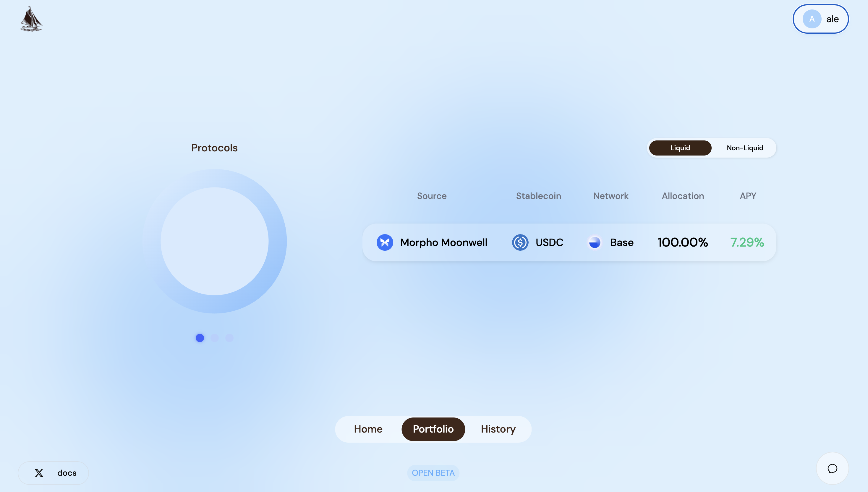Go to the Home tab
The image size is (868, 492).
368,429
